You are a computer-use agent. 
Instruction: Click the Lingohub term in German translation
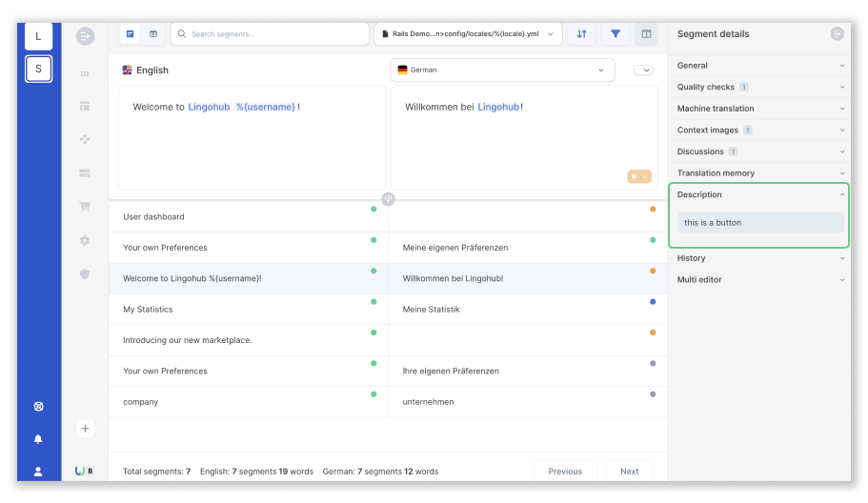[498, 107]
